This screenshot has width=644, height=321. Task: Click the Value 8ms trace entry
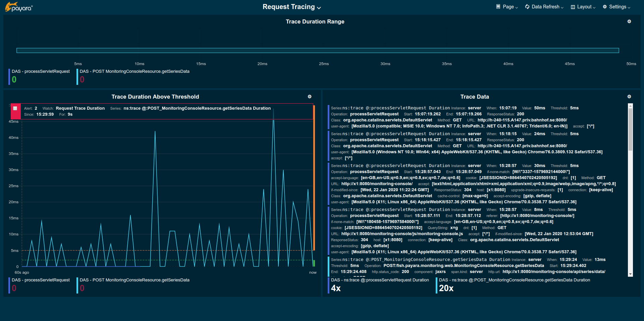click(x=538, y=210)
